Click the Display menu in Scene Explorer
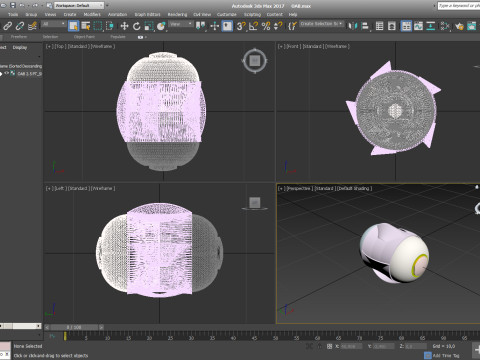Screen dimensions: 480x360 pos(20,48)
